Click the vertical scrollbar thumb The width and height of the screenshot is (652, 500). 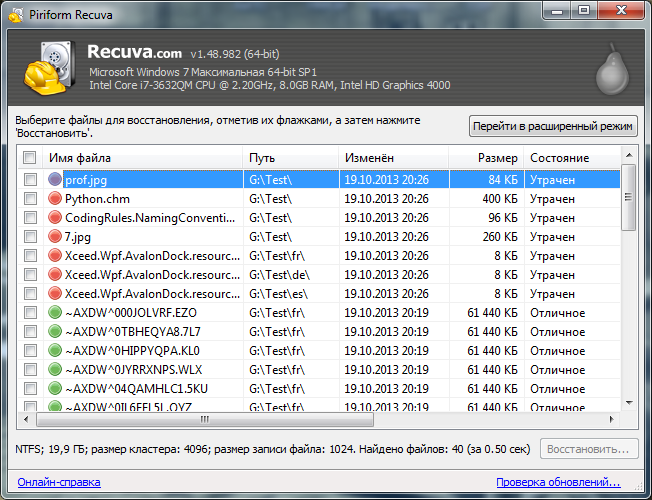(629, 197)
